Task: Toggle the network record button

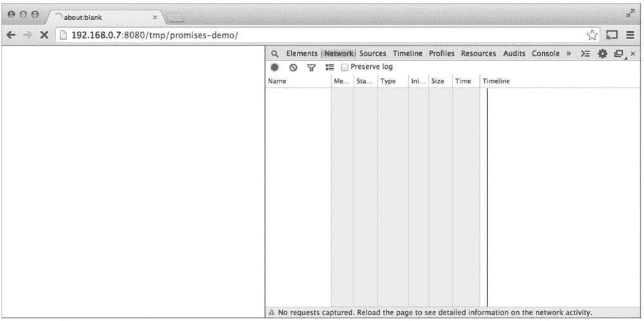Action: click(274, 67)
